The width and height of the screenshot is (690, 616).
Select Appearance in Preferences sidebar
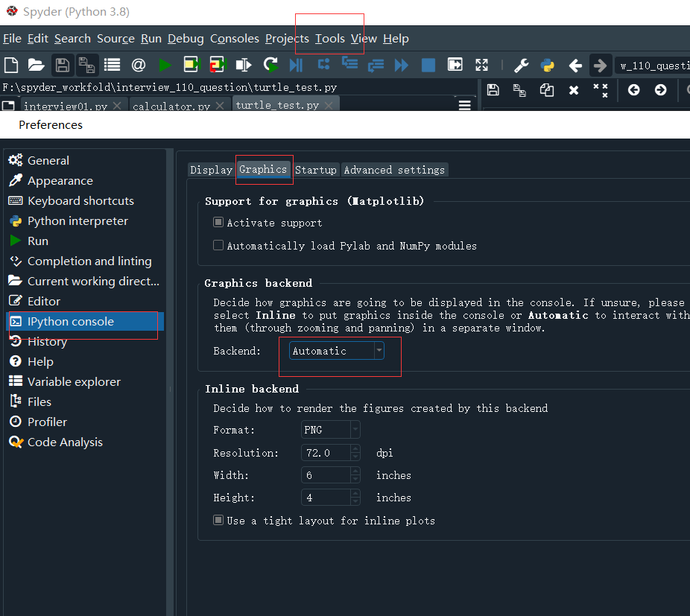click(83, 180)
